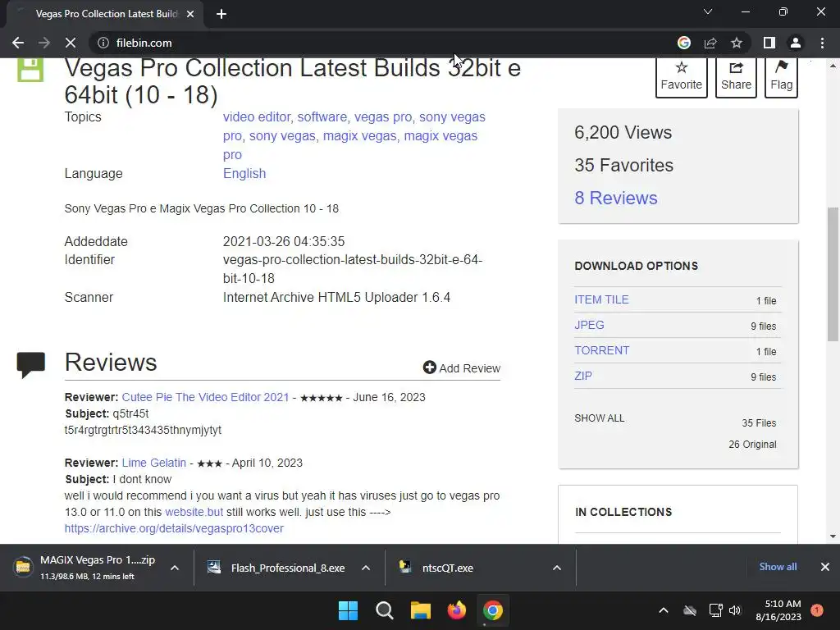Show hidden system tray icons
Screen dimensions: 840x630
tap(663, 610)
